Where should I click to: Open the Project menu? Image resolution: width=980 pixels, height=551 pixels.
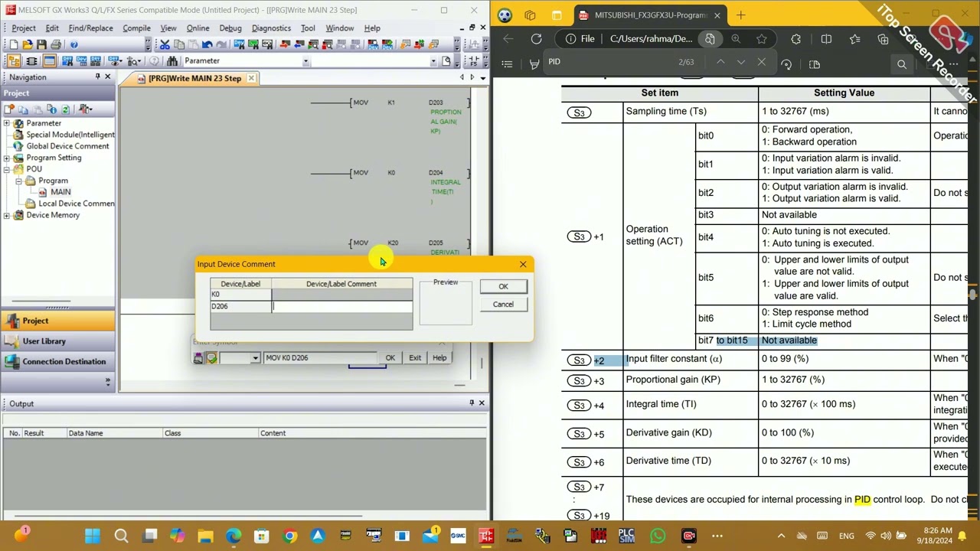coord(24,28)
